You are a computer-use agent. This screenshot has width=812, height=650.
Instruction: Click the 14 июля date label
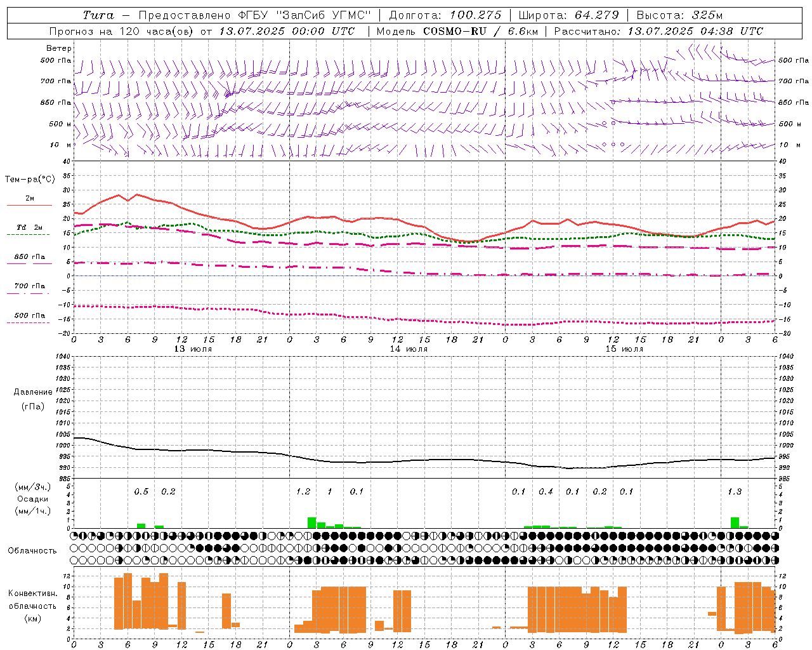click(409, 349)
